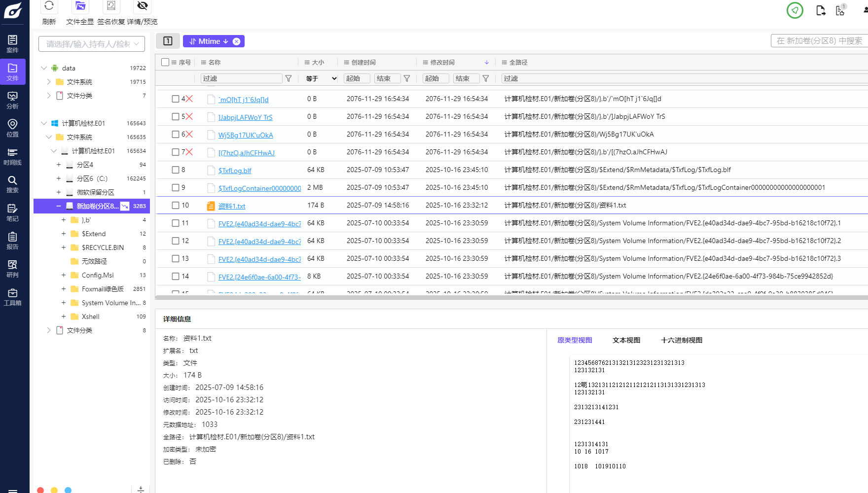The image size is (868, 493).
Task: Open the 案件 sidebar section
Action: click(12, 44)
